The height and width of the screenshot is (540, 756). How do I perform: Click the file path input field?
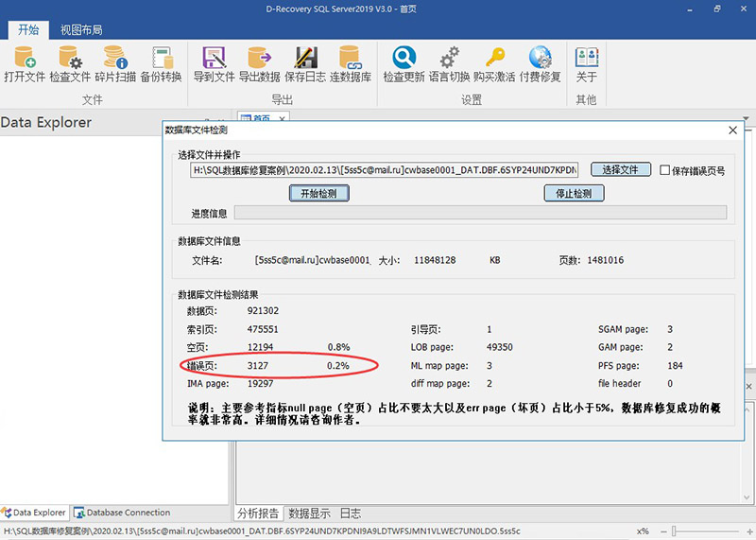click(x=384, y=170)
